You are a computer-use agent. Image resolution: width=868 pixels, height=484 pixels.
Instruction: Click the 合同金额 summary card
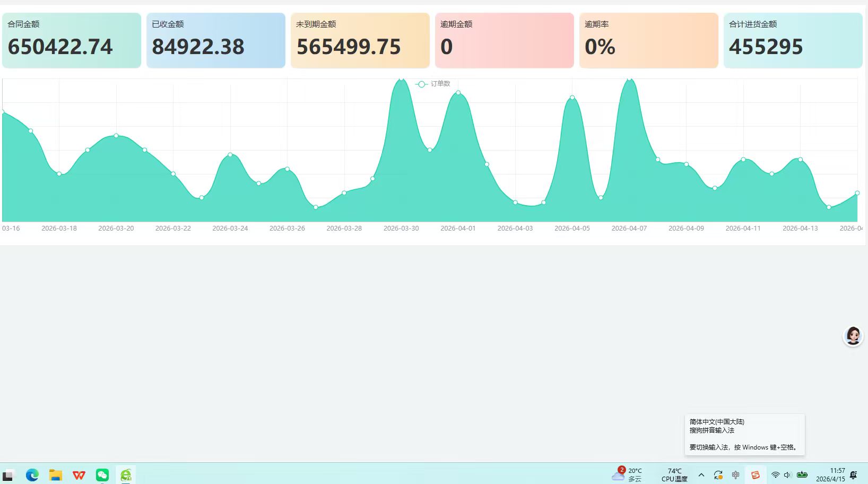pos(72,40)
